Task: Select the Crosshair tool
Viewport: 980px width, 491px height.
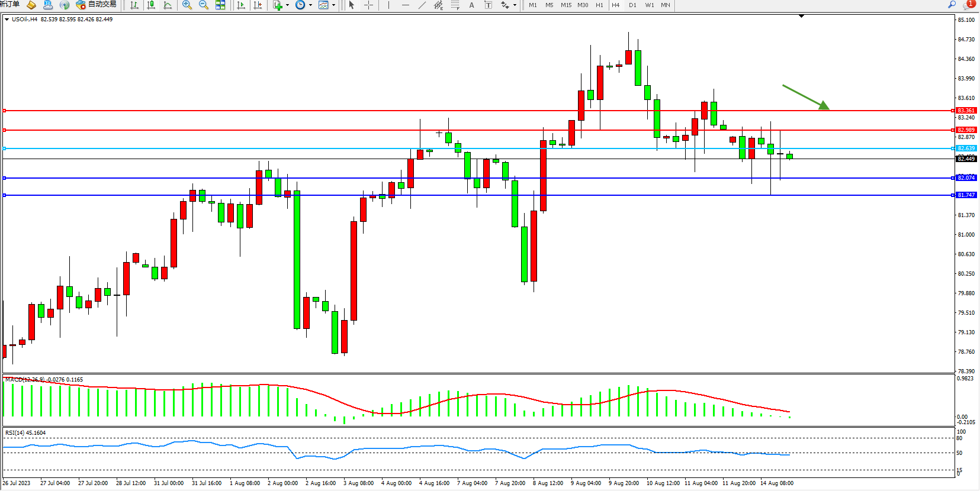Action: [x=368, y=5]
